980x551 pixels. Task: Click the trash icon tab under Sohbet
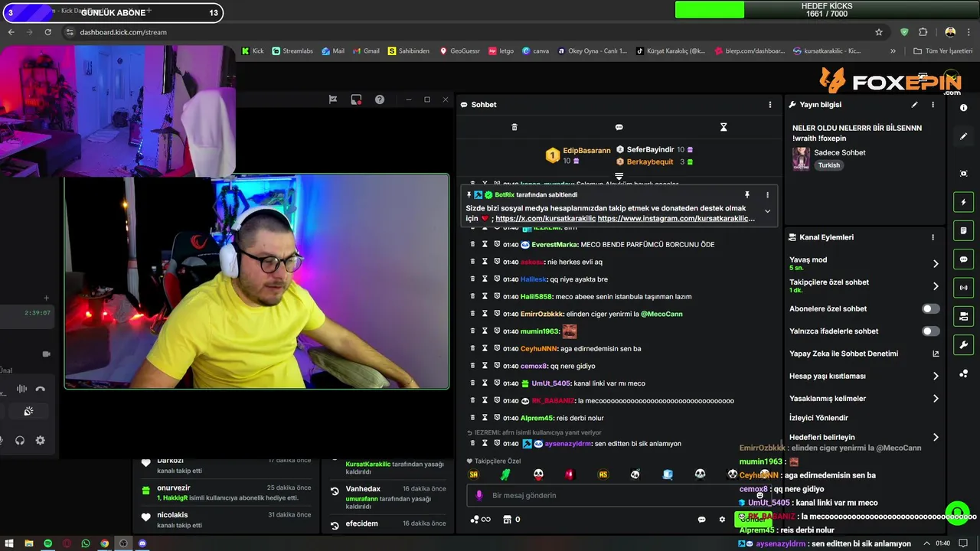(514, 127)
